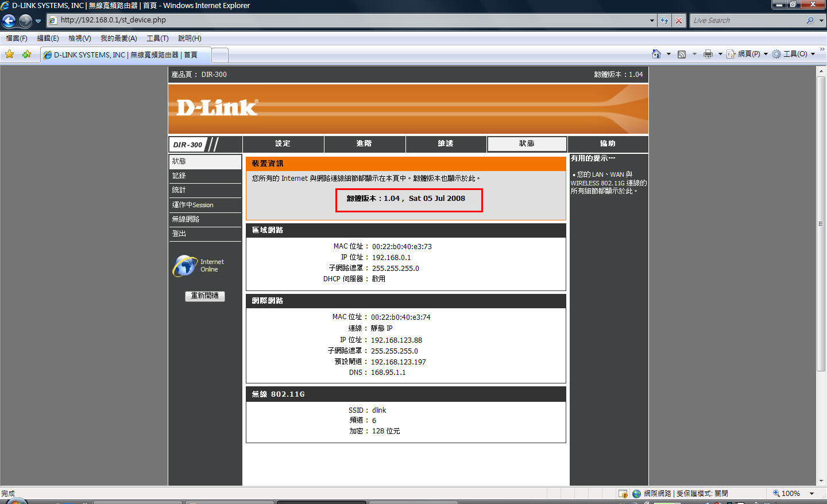Open the Favorites Center star icon
The height and width of the screenshot is (504, 827).
(10, 54)
